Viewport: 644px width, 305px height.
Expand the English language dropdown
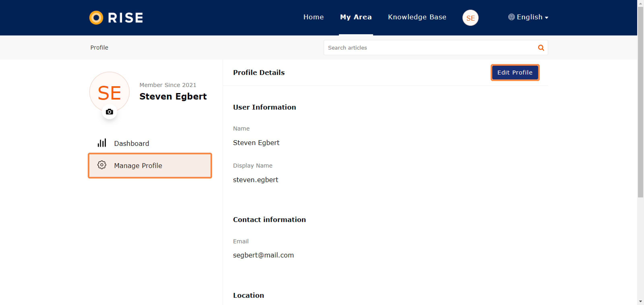pyautogui.click(x=528, y=17)
